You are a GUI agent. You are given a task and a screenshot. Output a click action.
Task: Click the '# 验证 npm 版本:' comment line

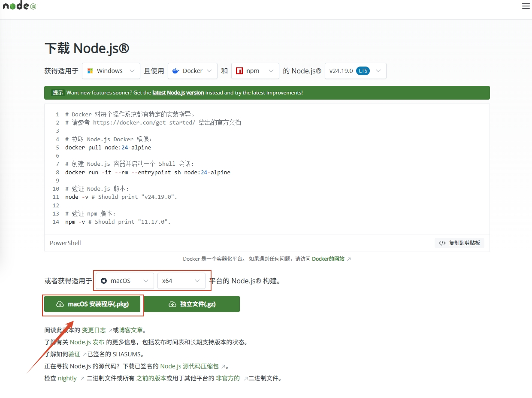tap(91, 213)
